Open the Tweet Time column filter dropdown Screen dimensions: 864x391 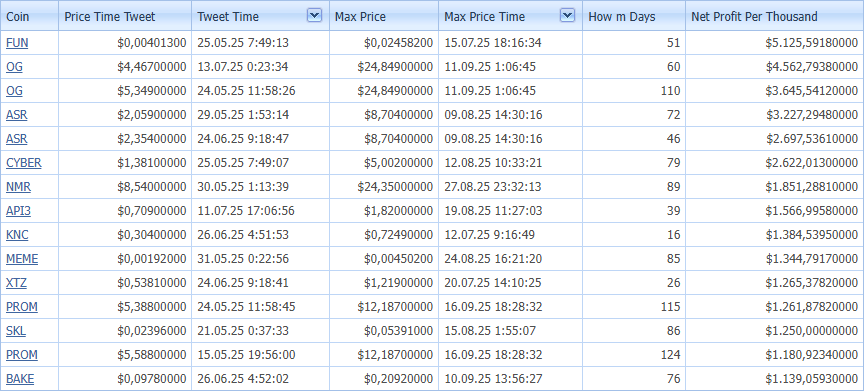point(314,16)
